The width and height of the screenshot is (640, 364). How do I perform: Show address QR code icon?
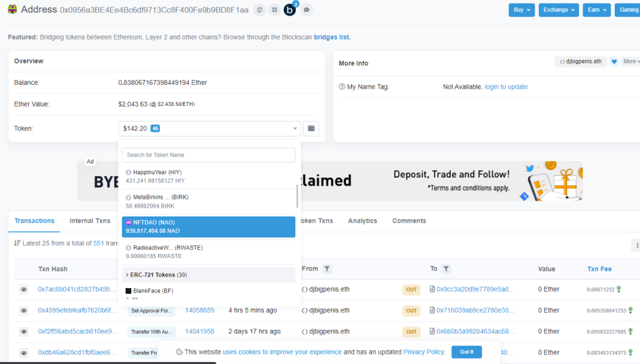pyautogui.click(x=275, y=10)
